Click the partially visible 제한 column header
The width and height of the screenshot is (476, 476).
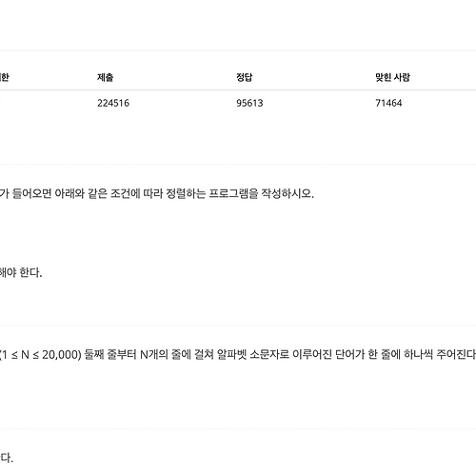click(x=4, y=77)
